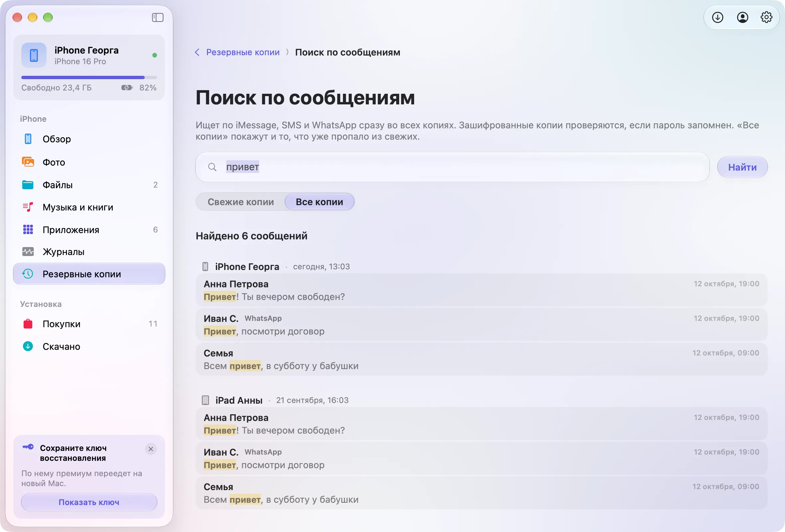Click the battery charging icon

(127, 88)
